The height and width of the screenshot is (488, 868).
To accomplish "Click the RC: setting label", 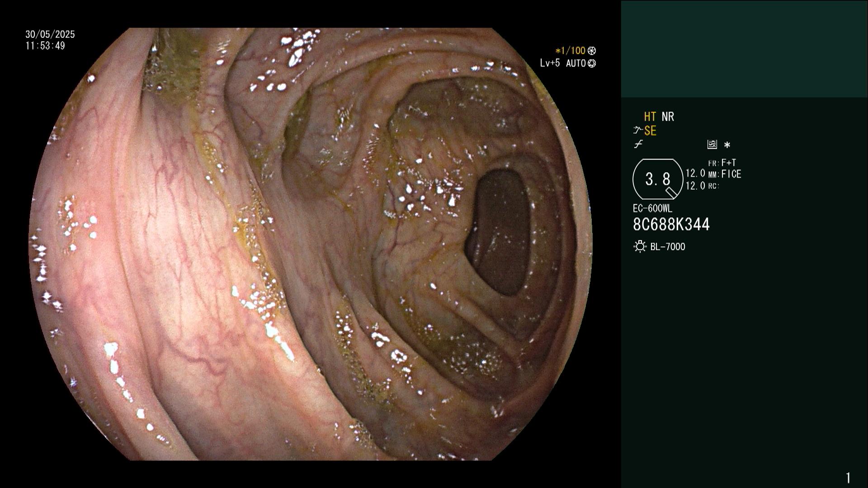I will pyautogui.click(x=713, y=186).
